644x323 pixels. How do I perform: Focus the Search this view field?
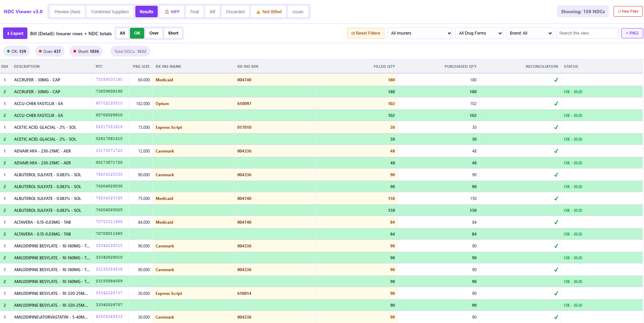pos(587,33)
